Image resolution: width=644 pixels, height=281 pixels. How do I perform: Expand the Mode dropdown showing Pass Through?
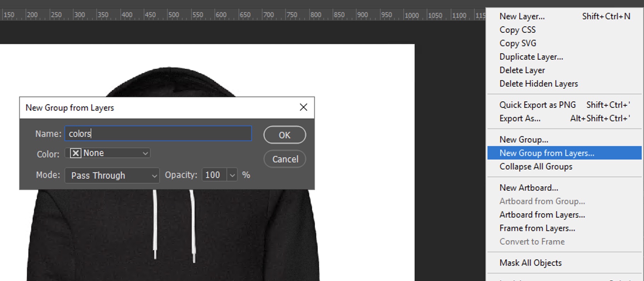pyautogui.click(x=112, y=175)
